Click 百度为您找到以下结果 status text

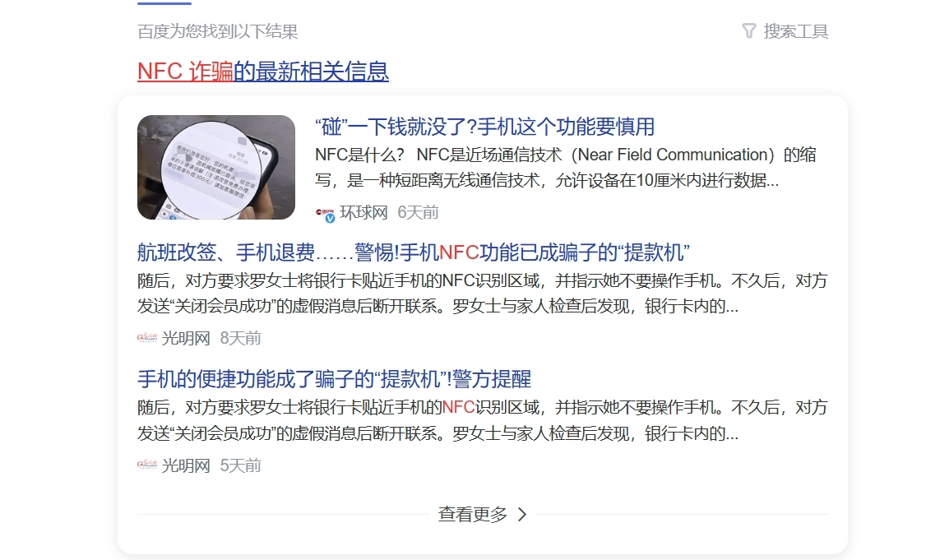(218, 31)
